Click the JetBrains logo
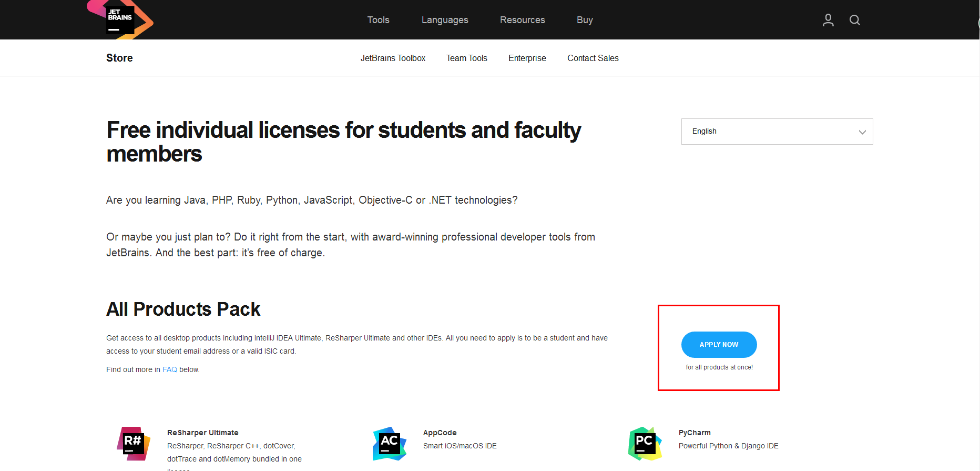This screenshot has height=471, width=980. point(120,20)
